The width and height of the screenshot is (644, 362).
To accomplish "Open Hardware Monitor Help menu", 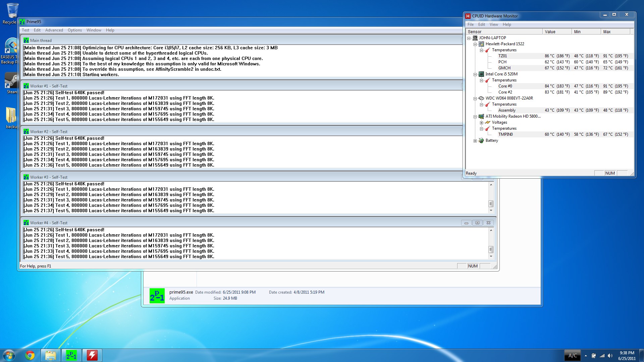I will [x=507, y=24].
